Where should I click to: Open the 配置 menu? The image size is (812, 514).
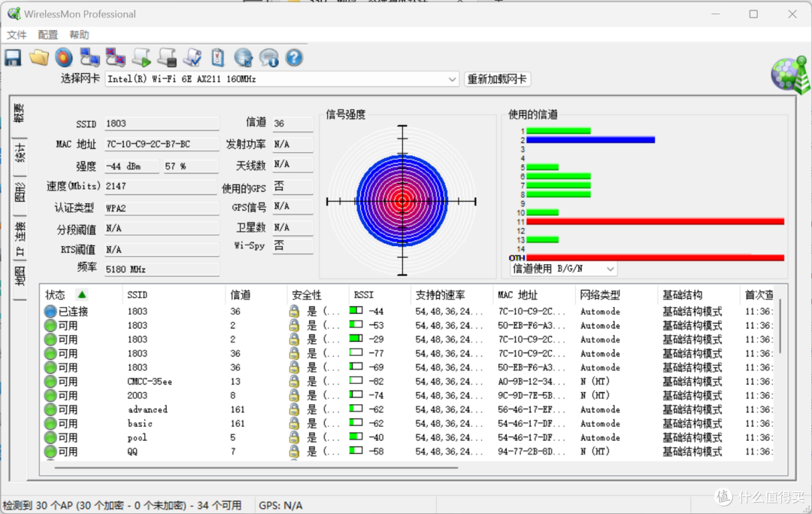[x=47, y=35]
